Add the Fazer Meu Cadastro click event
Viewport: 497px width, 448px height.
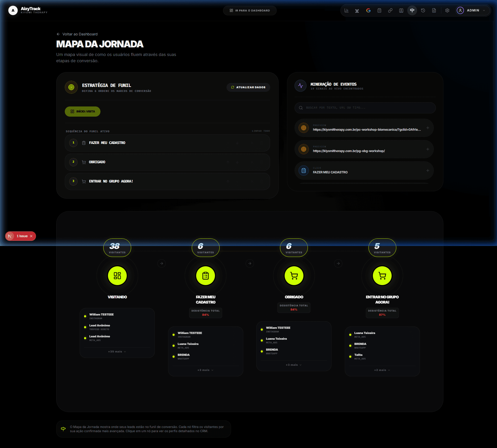click(428, 171)
